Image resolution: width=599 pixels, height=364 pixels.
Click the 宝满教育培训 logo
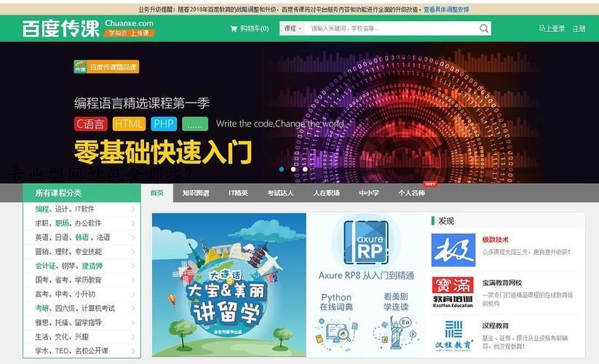[x=453, y=292]
